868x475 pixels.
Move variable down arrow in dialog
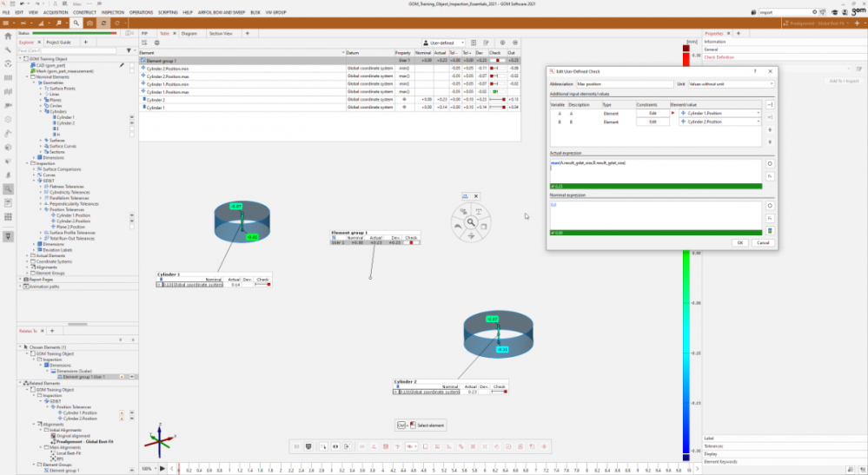point(770,142)
